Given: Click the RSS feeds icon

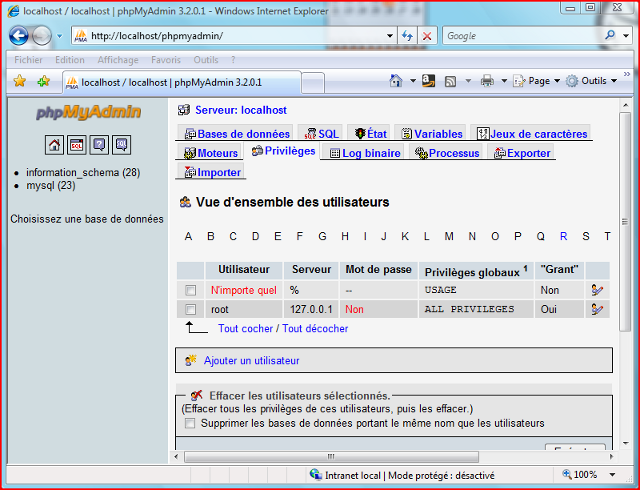Looking at the screenshot, I should point(450,81).
